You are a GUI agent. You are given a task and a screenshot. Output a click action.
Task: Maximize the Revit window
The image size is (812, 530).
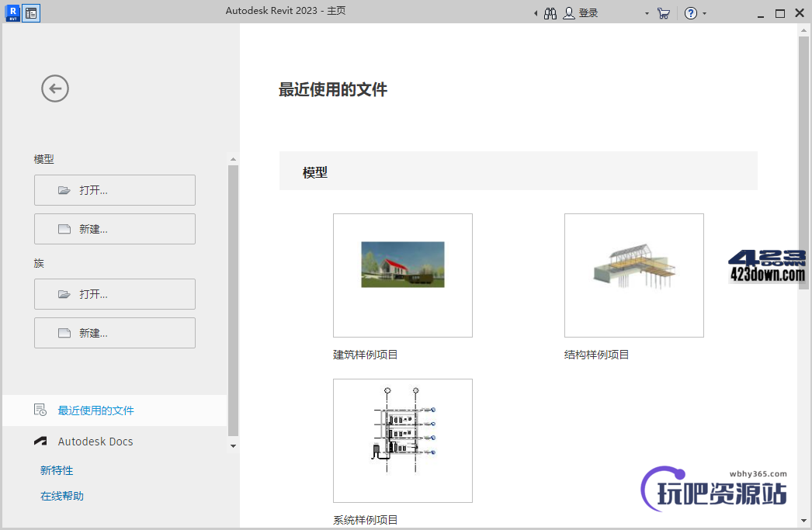[x=780, y=13]
